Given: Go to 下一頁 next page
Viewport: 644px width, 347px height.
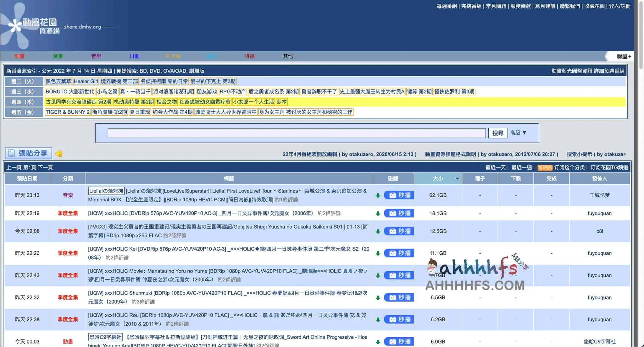Looking at the screenshot, I should coord(45,167).
